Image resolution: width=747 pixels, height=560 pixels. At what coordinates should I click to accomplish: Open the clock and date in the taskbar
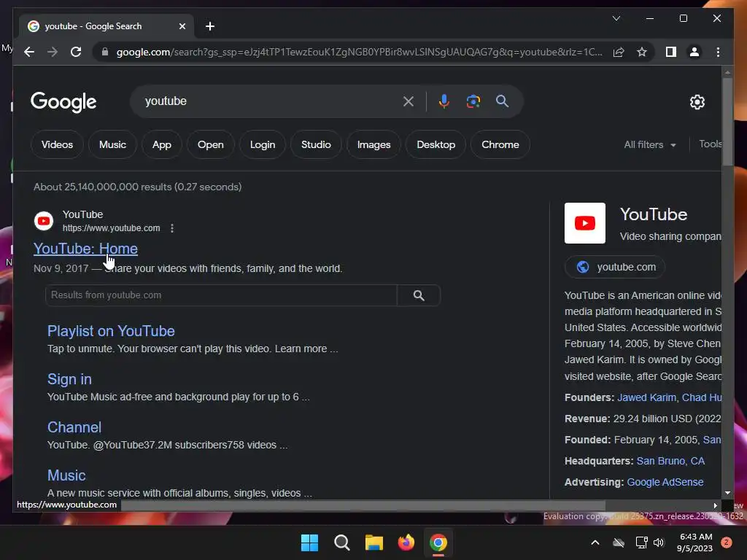click(695, 542)
